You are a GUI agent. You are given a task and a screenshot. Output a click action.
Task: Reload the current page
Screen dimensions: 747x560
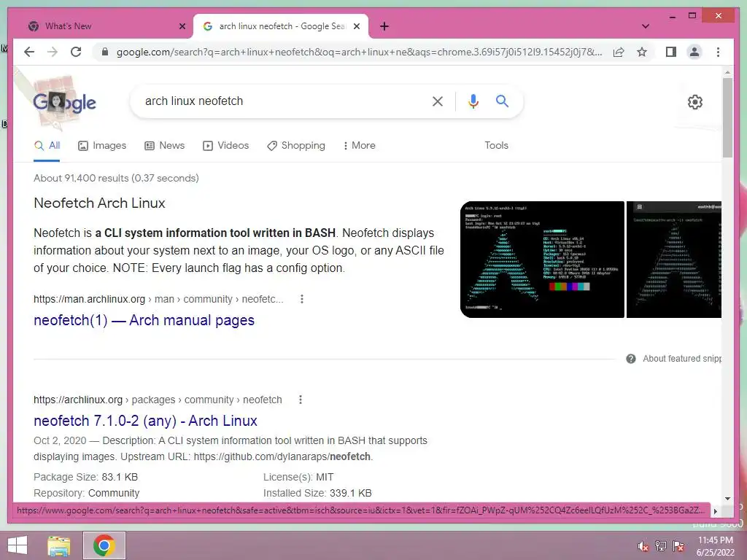(x=76, y=52)
